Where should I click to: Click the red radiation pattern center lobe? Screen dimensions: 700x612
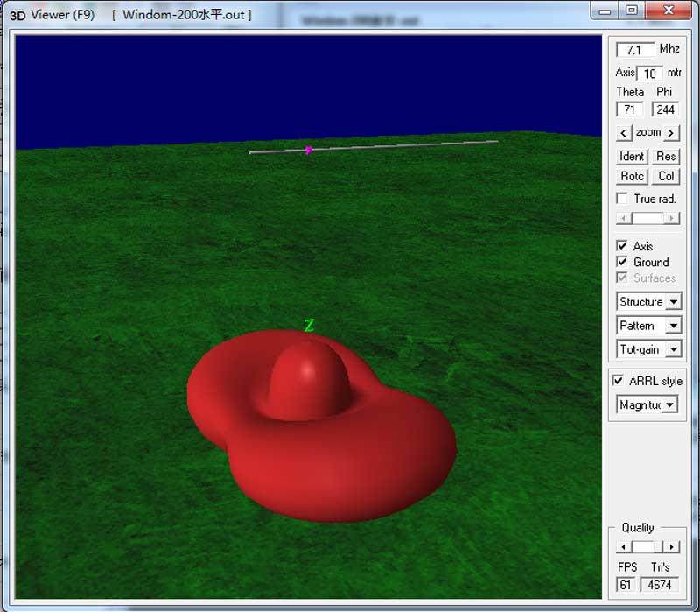(308, 380)
